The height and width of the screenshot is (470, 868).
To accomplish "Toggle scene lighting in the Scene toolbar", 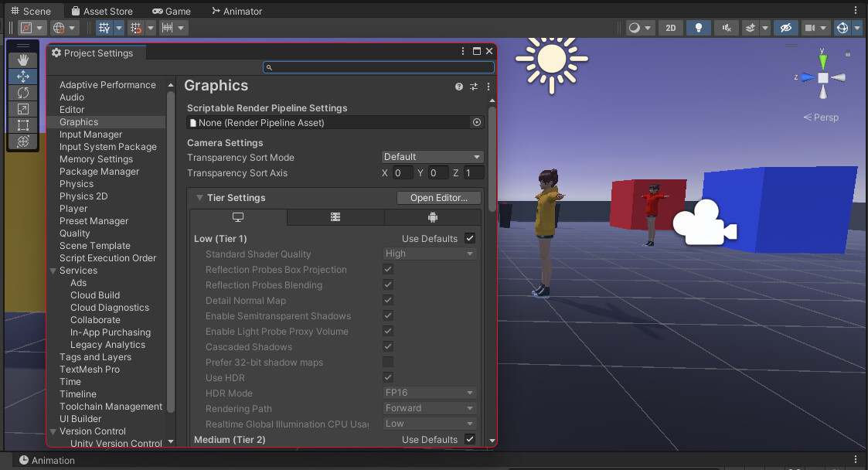I will tap(698, 27).
